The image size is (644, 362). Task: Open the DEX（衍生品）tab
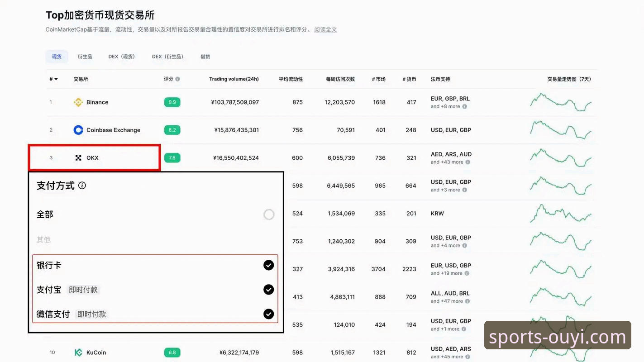point(168,57)
